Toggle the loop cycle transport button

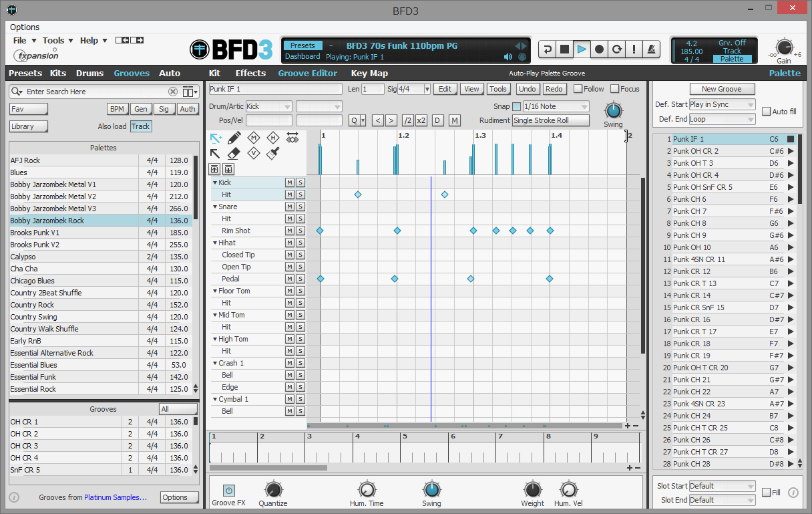tap(617, 49)
